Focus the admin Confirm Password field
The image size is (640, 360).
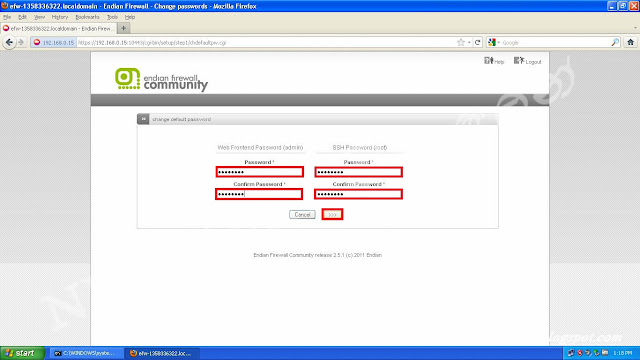pyautogui.click(x=259, y=194)
